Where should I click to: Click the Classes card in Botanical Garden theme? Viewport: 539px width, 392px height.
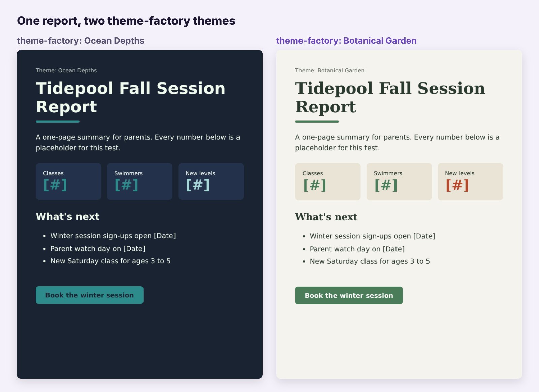point(328,182)
